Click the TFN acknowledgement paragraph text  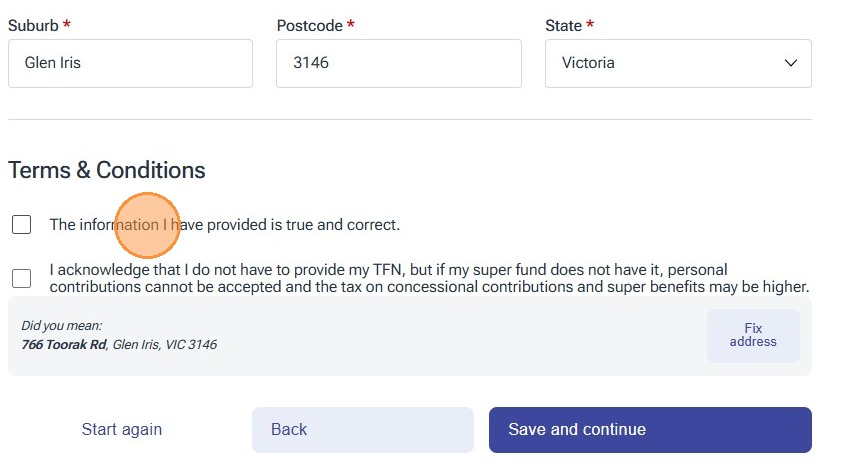[428, 279]
